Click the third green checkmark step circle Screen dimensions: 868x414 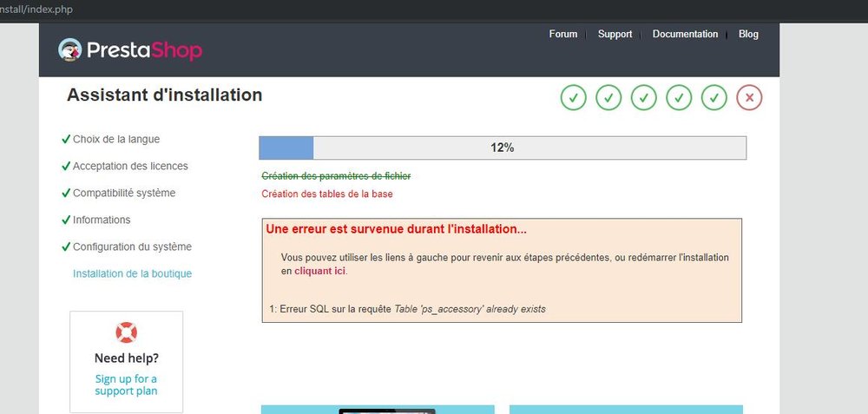[x=644, y=98]
